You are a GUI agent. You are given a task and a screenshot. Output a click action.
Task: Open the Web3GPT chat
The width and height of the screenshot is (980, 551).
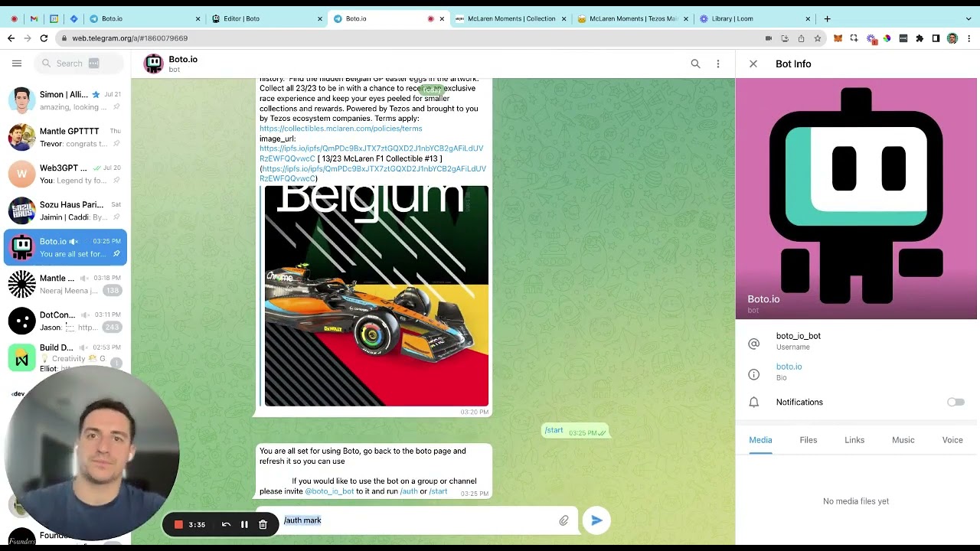(x=65, y=174)
